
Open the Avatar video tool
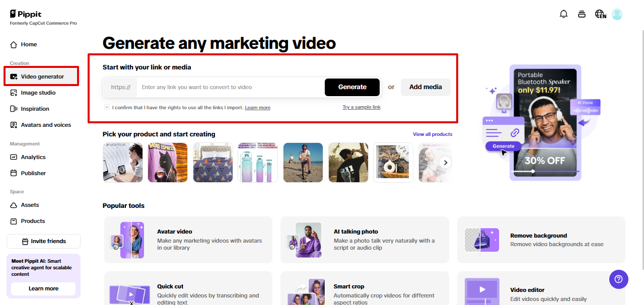[x=188, y=240]
